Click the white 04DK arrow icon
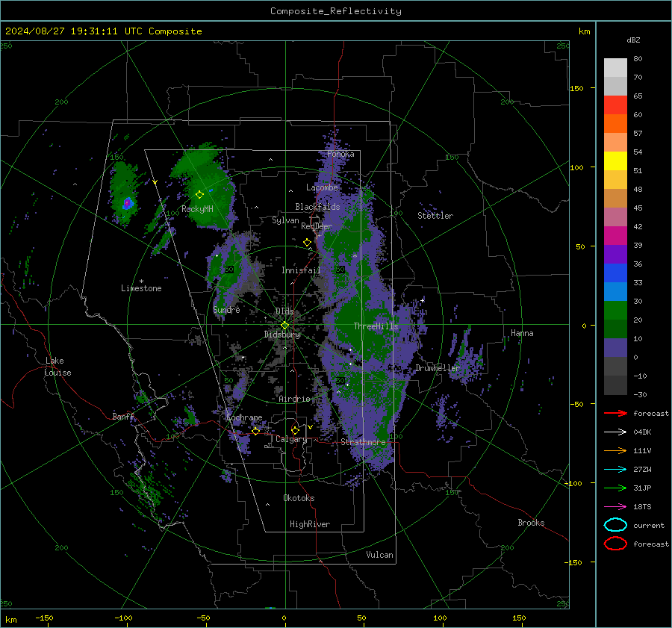The height and width of the screenshot is (628, 672). [615, 432]
